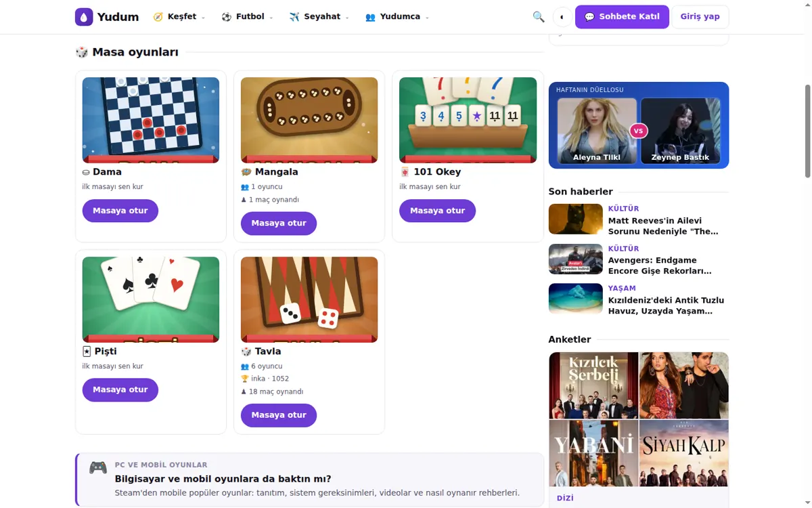Pick Zeynep Bastık in the duel
Image resolution: width=812 pixels, height=508 pixels.
tap(680, 131)
